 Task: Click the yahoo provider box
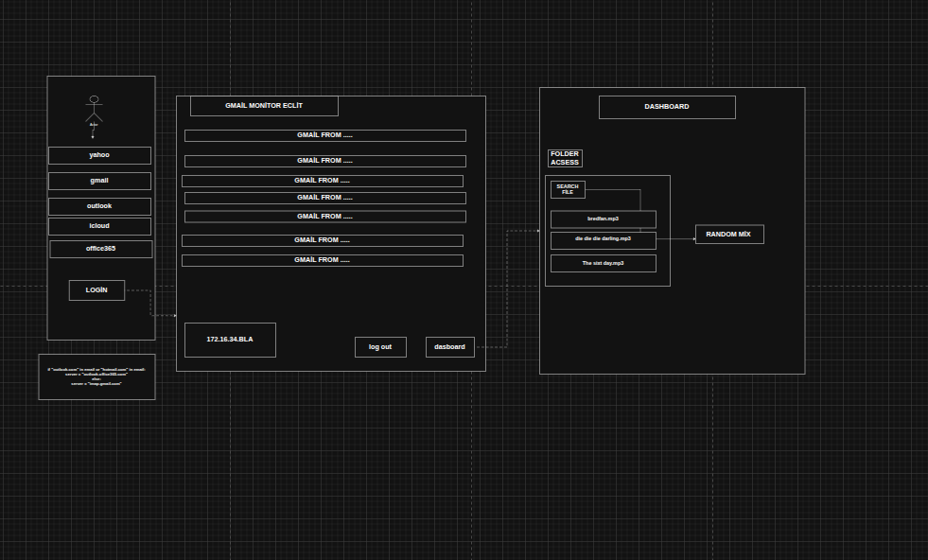(99, 155)
